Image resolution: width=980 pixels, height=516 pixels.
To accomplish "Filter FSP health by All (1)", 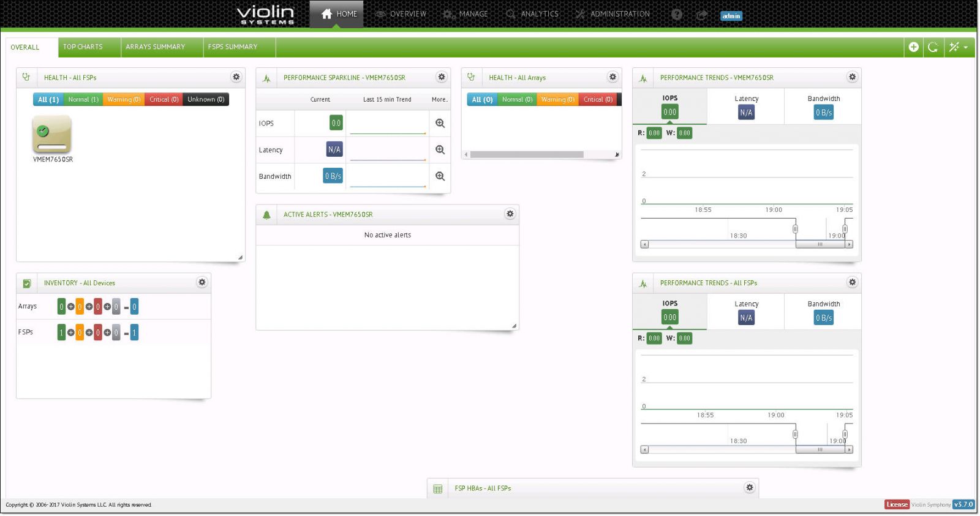I will click(48, 99).
